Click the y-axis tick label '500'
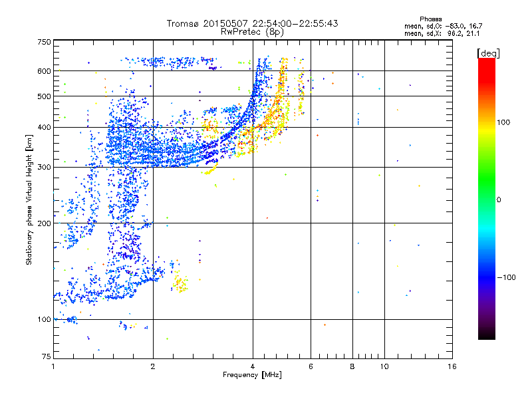 click(44, 96)
